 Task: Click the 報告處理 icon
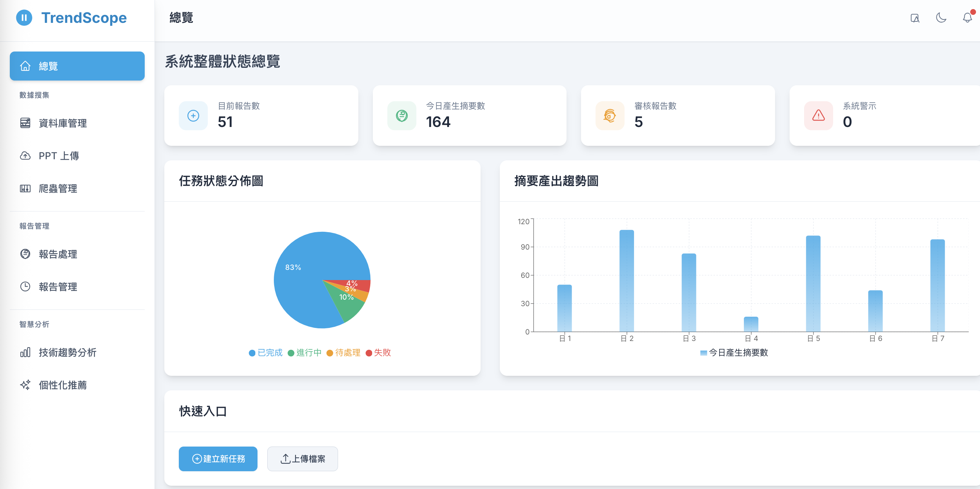point(25,254)
